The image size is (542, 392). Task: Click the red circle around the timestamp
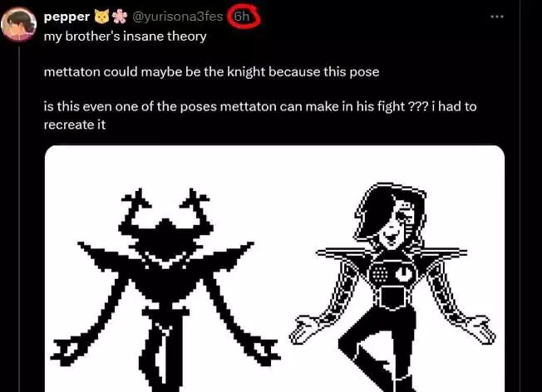(x=244, y=17)
